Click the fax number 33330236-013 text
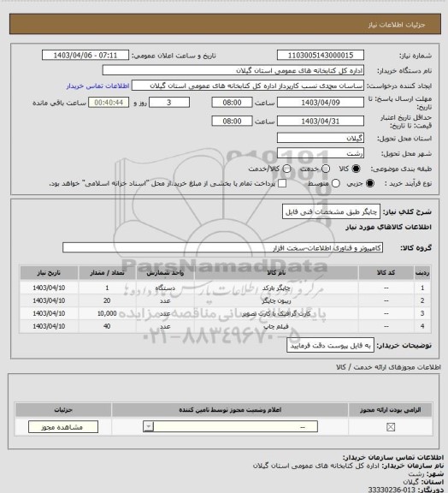This screenshot has height=493, width=448. coord(392,490)
